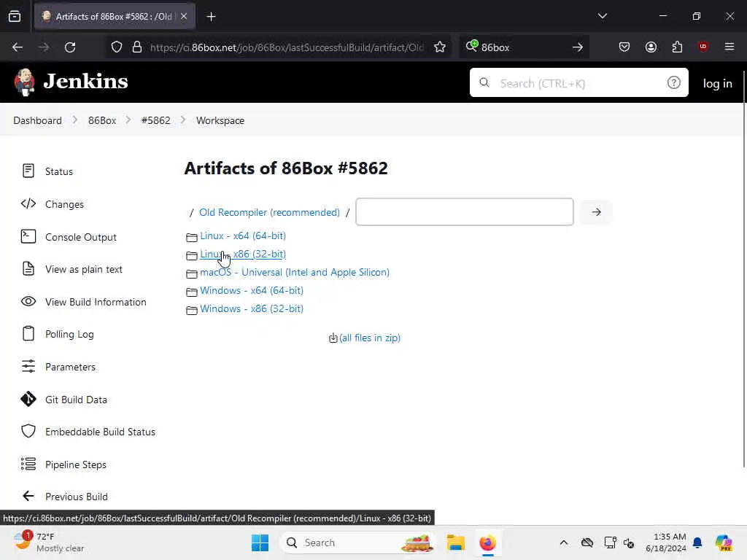Click the log in link

[718, 83]
